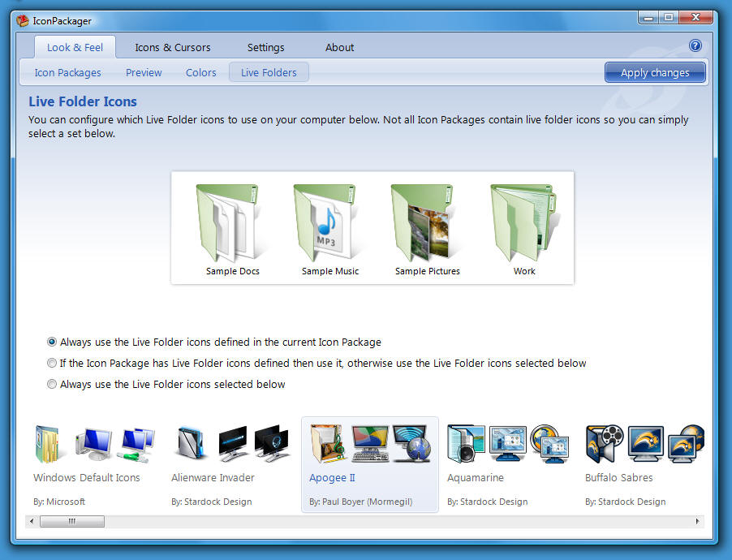Screen dimensions: 732x560
Task: Open the Icons & Cursors tab
Action: tap(173, 47)
